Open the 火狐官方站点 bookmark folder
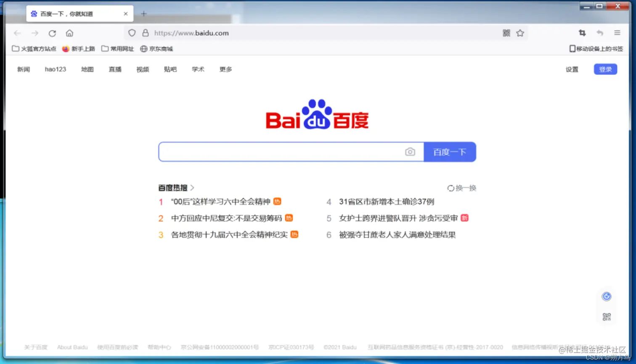Viewport: 636px width, 364px height. point(34,49)
